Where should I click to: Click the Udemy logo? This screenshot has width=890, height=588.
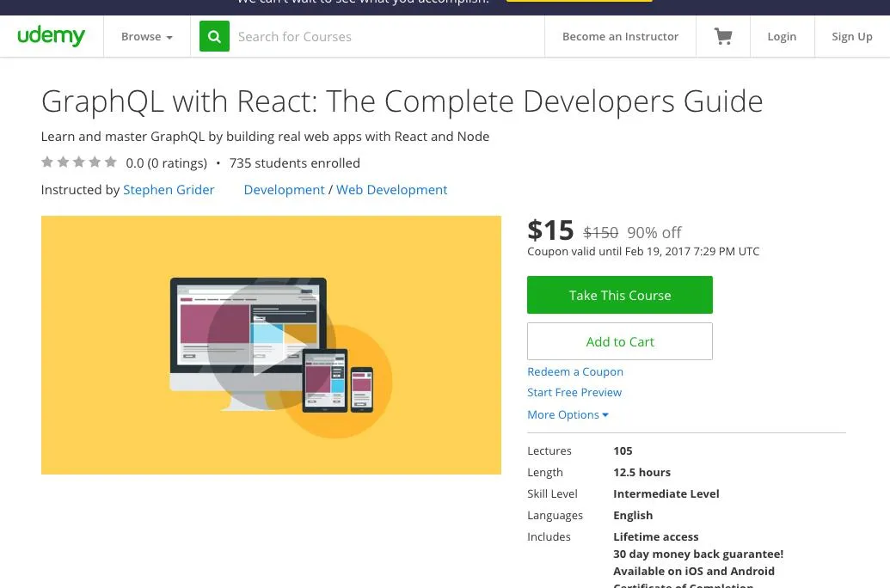52,36
